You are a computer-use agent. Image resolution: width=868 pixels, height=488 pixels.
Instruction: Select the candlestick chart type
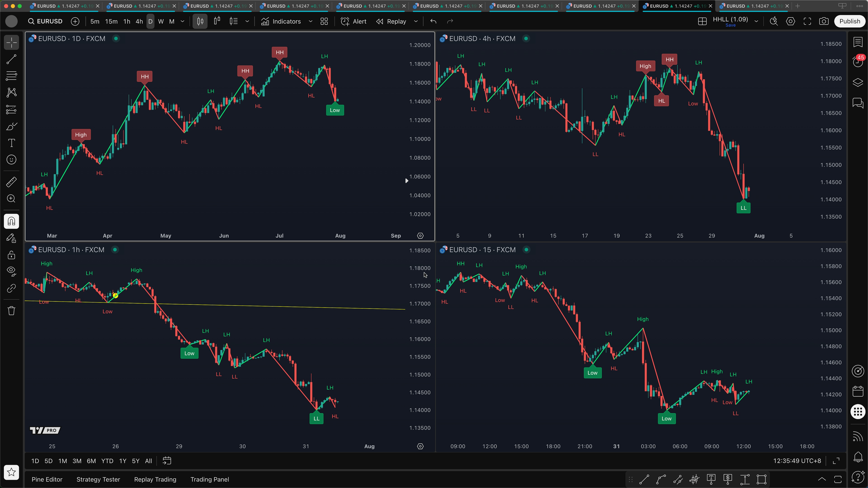pyautogui.click(x=200, y=21)
